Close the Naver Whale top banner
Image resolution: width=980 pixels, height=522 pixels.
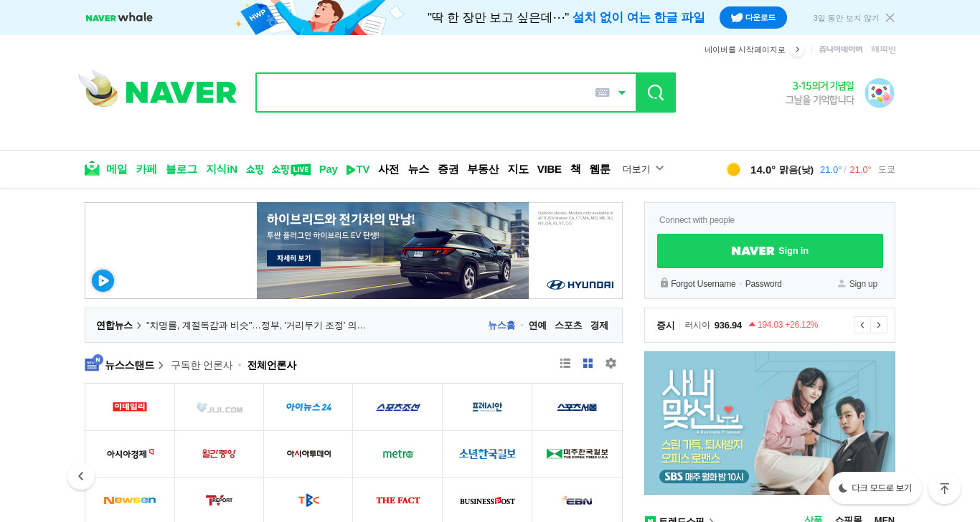(x=890, y=18)
